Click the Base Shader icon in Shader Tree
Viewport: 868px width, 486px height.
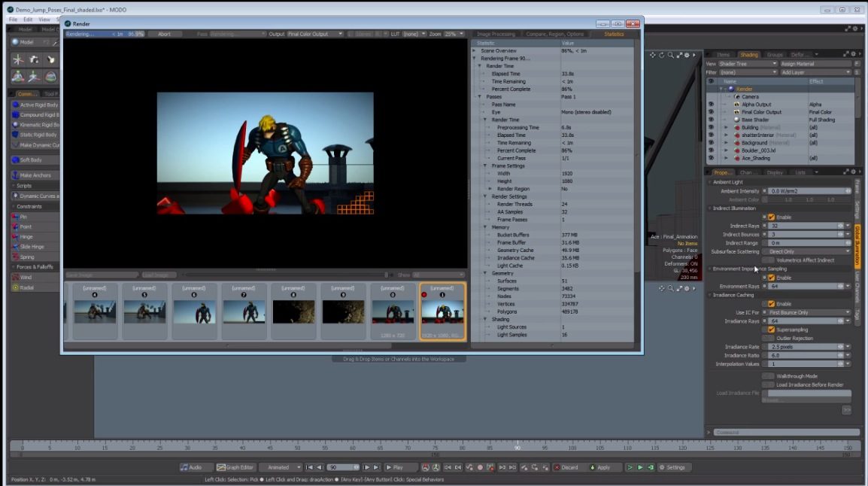[737, 120]
